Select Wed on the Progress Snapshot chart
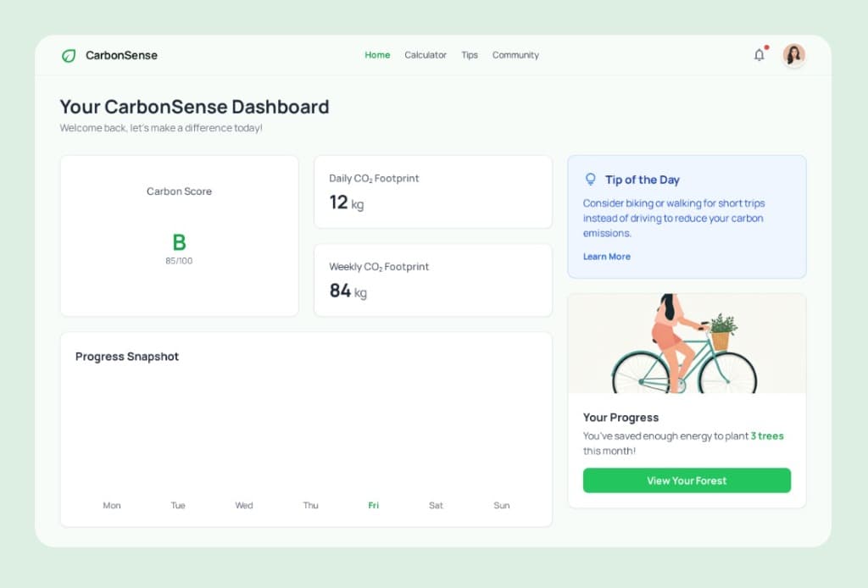868x588 pixels. click(244, 505)
